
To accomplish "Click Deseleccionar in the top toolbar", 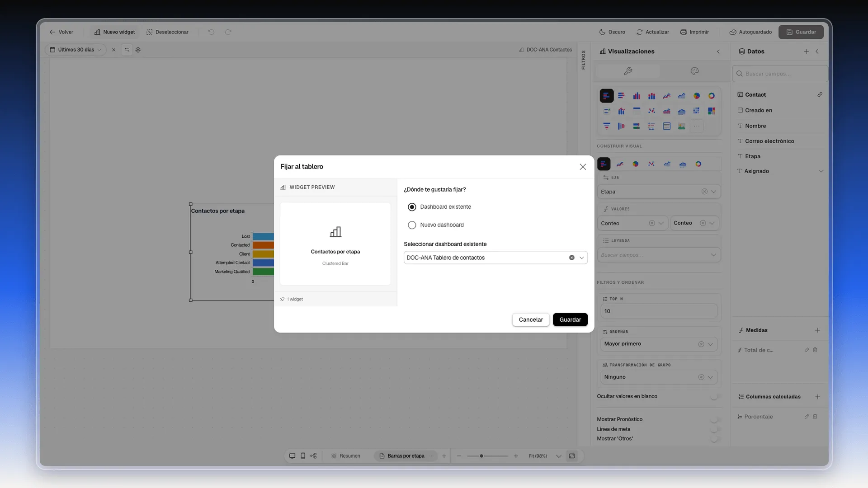I will pyautogui.click(x=168, y=32).
